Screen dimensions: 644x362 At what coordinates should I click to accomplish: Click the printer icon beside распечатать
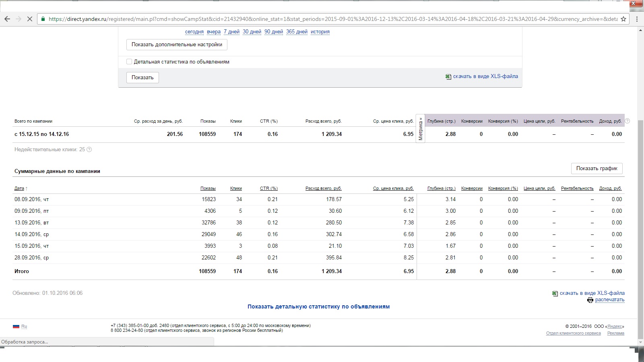(590, 300)
